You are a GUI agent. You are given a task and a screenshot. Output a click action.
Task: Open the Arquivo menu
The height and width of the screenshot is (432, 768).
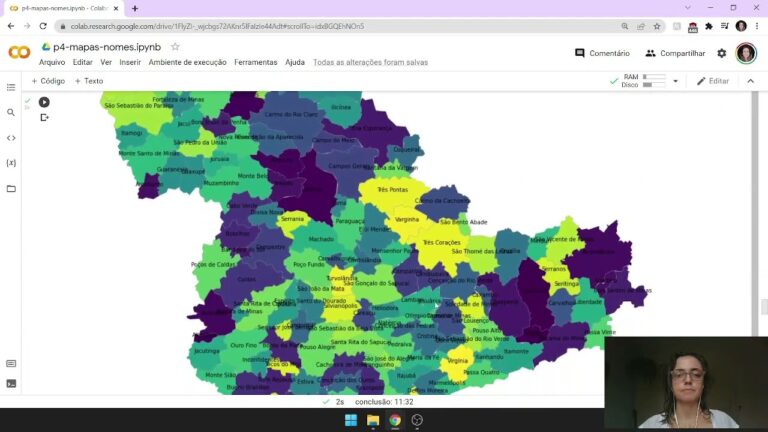tap(52, 62)
